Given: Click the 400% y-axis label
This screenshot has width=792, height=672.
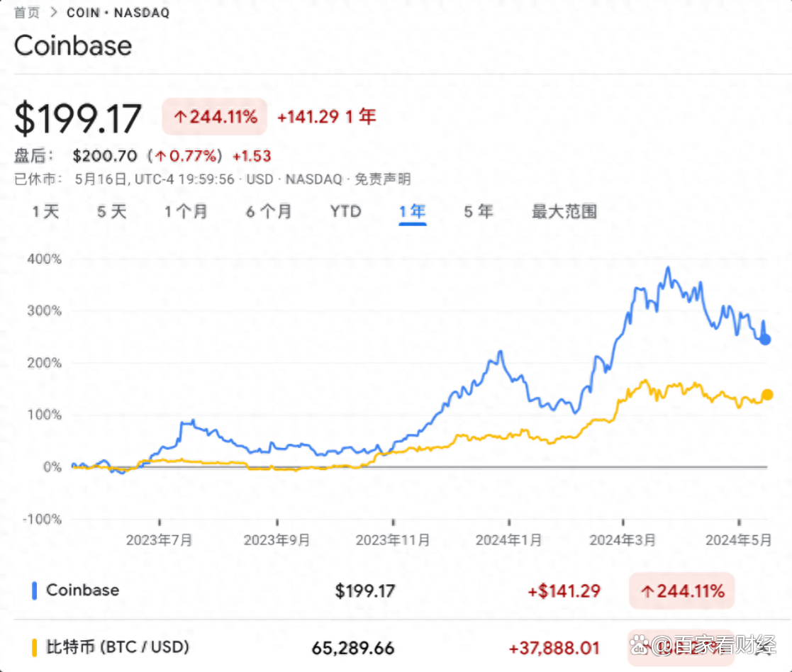Looking at the screenshot, I should (45, 259).
